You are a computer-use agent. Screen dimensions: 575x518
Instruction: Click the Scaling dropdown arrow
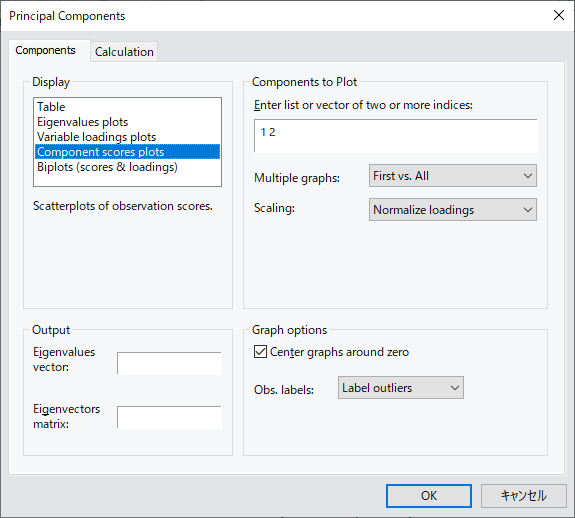[x=528, y=210]
